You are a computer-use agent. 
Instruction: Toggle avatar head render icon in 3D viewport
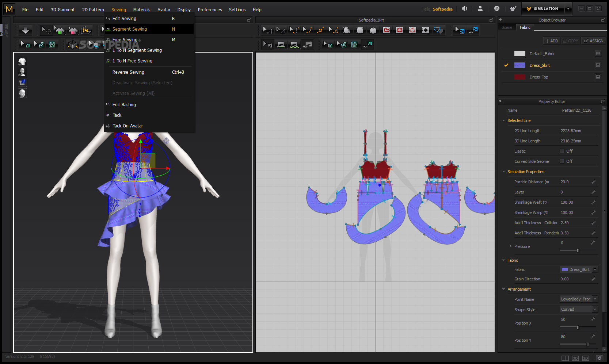tap(22, 93)
